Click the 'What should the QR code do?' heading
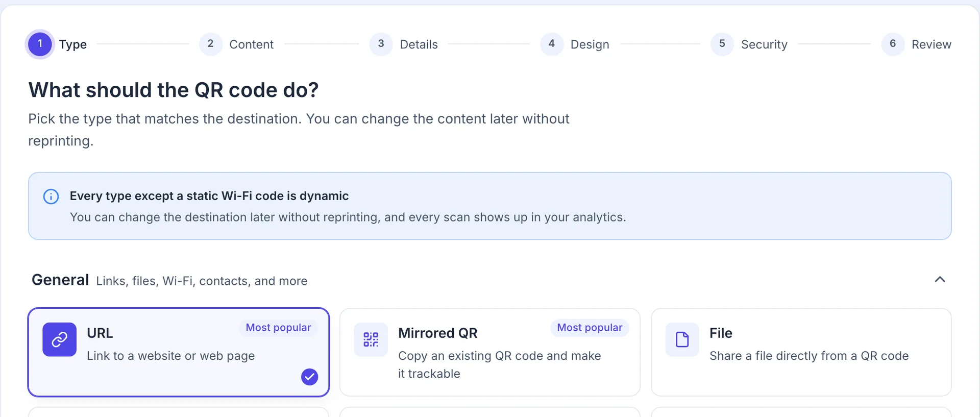 [174, 90]
